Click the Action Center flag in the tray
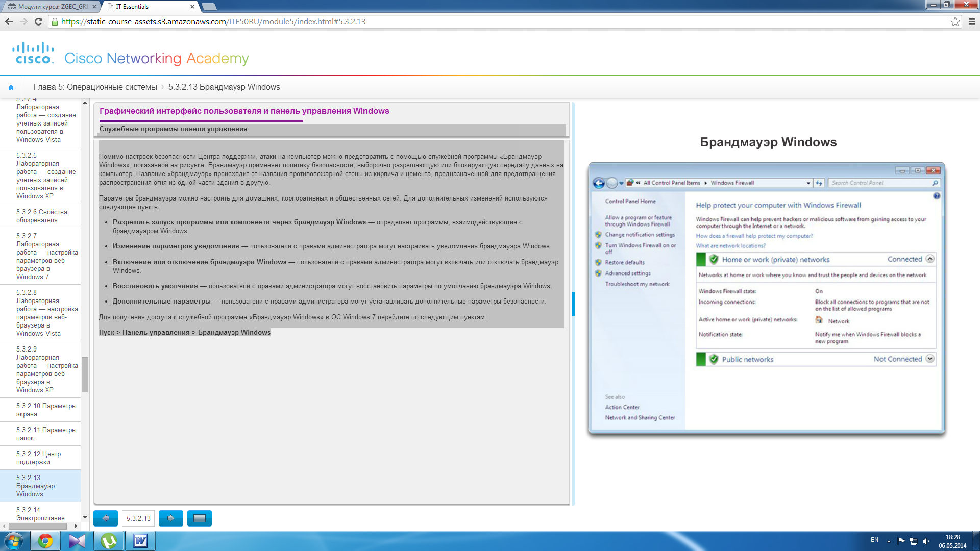The width and height of the screenshot is (980, 551). (901, 541)
